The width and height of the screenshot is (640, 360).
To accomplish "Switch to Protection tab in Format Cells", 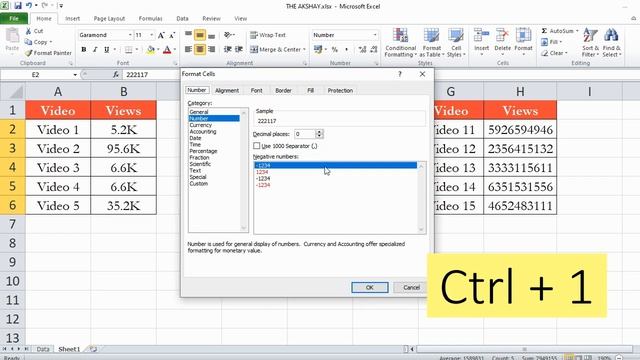I will [340, 91].
